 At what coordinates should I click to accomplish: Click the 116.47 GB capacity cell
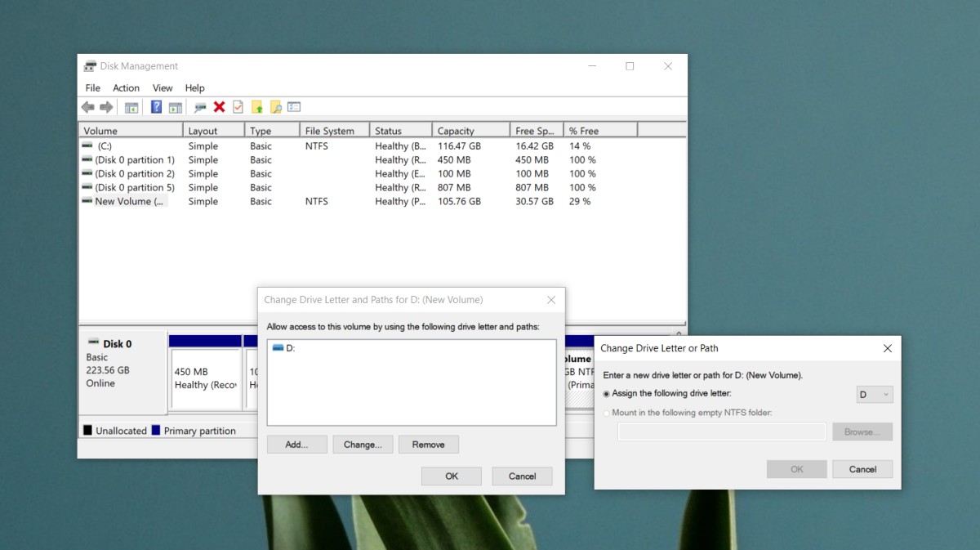(459, 146)
